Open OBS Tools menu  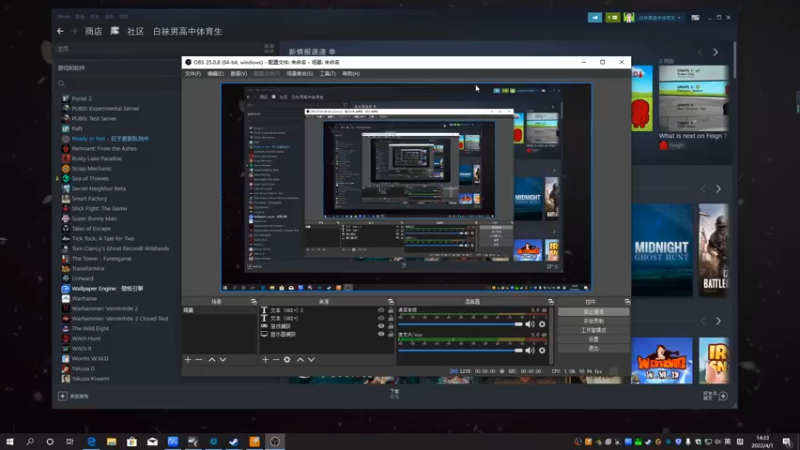point(328,74)
